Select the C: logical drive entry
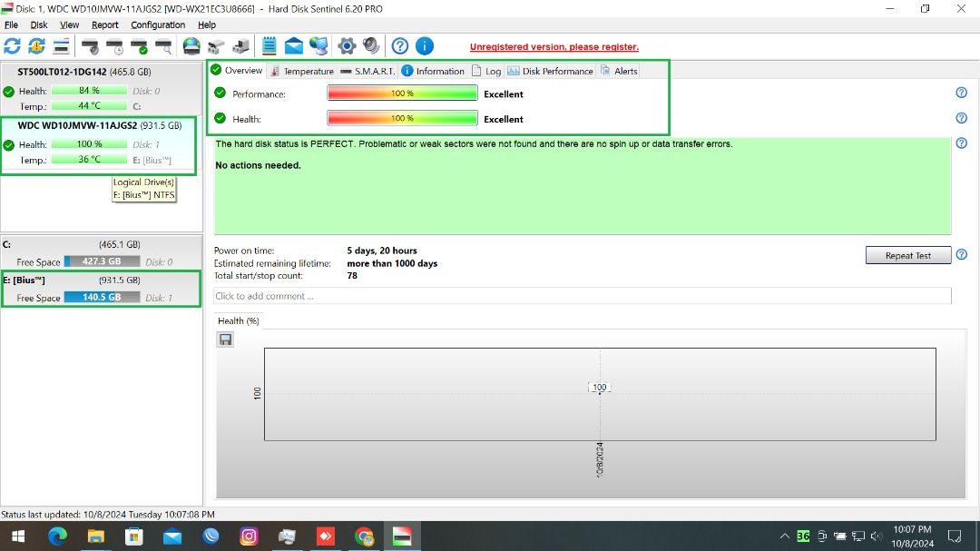 coord(102,252)
